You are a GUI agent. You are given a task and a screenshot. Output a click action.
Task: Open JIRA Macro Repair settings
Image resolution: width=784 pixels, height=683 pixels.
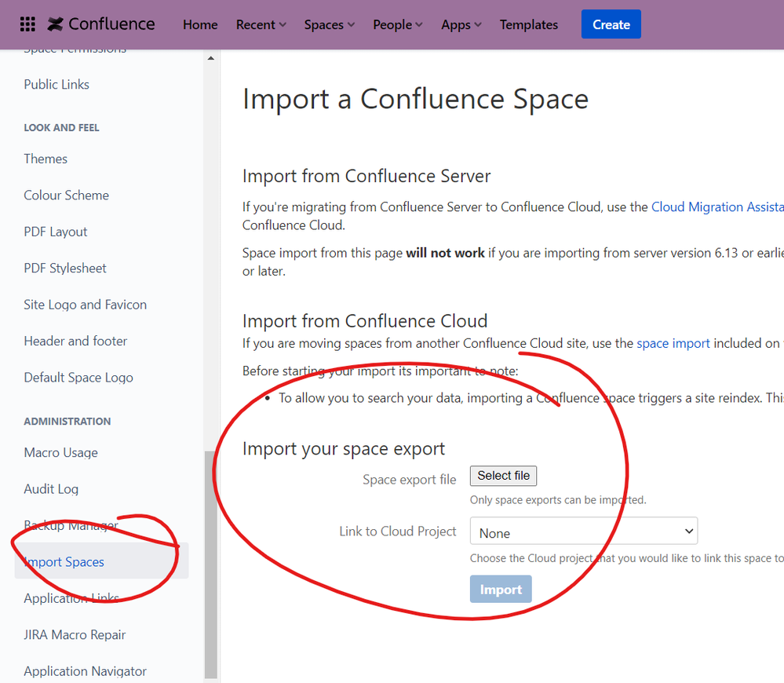[75, 634]
